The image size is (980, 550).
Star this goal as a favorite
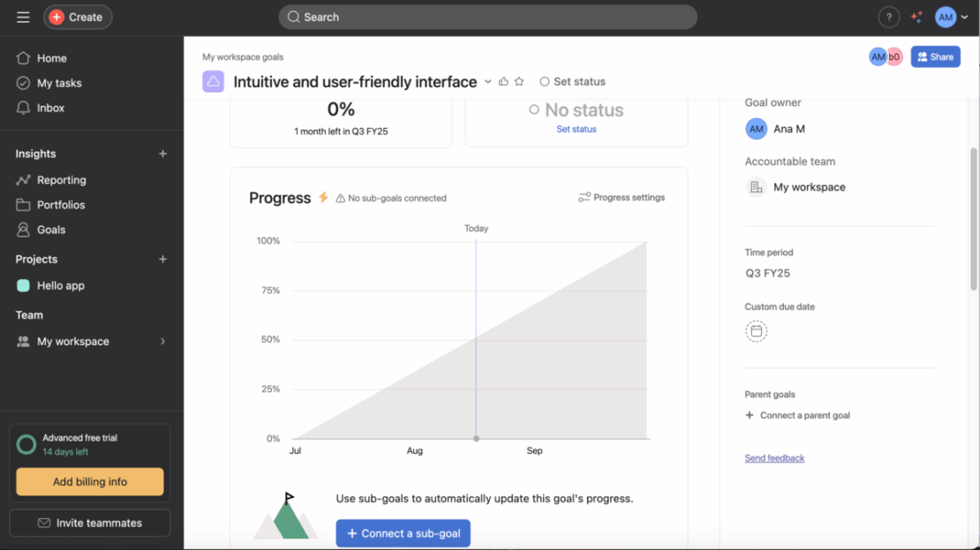point(519,80)
